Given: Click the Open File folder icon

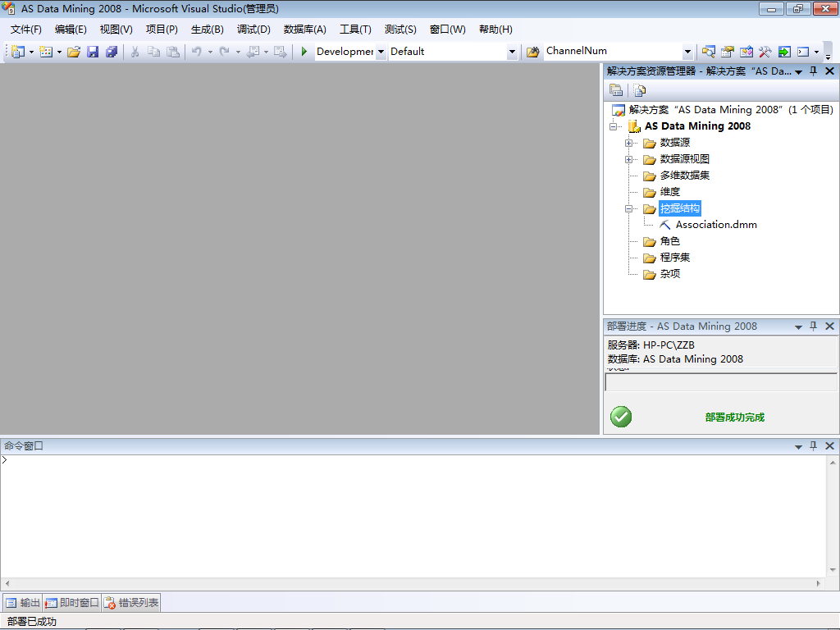Looking at the screenshot, I should click(x=74, y=52).
